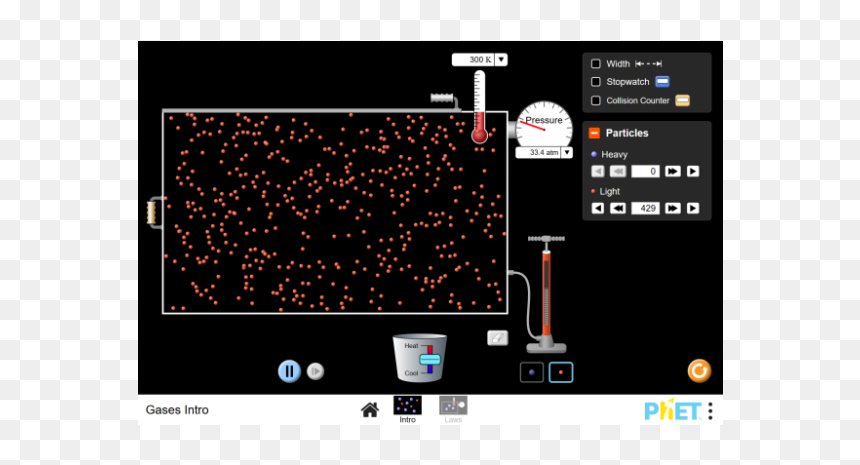Click the collision counter icon

682,100
